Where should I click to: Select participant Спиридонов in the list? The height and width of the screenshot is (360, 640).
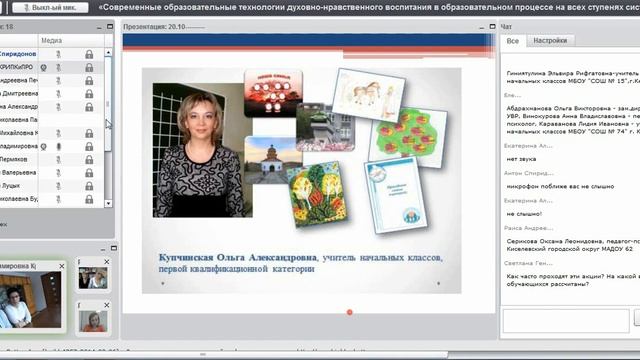(x=18, y=54)
